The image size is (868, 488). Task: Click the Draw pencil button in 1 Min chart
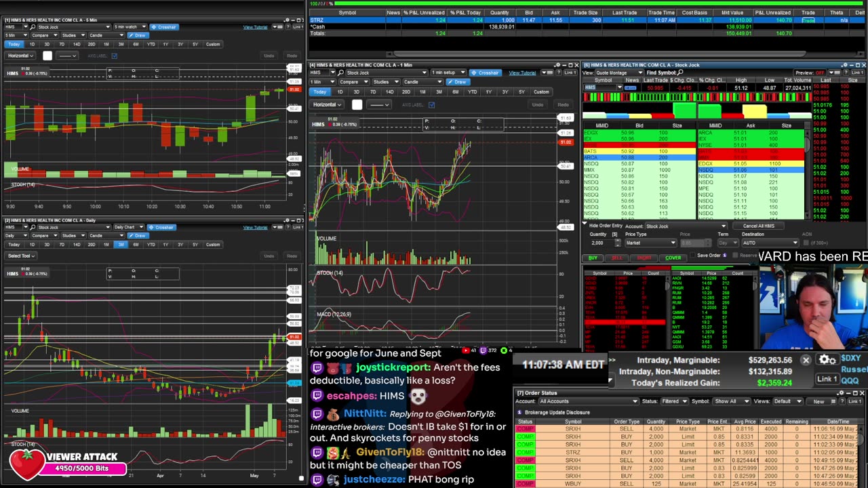458,82
